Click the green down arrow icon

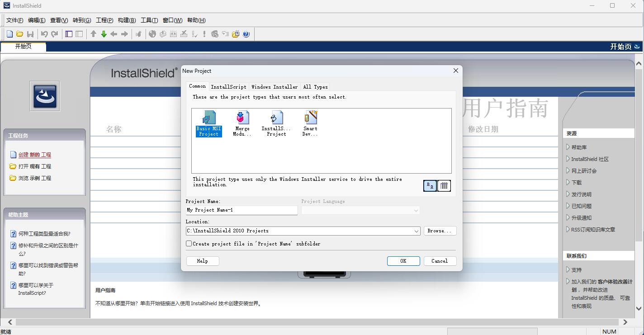coord(104,34)
